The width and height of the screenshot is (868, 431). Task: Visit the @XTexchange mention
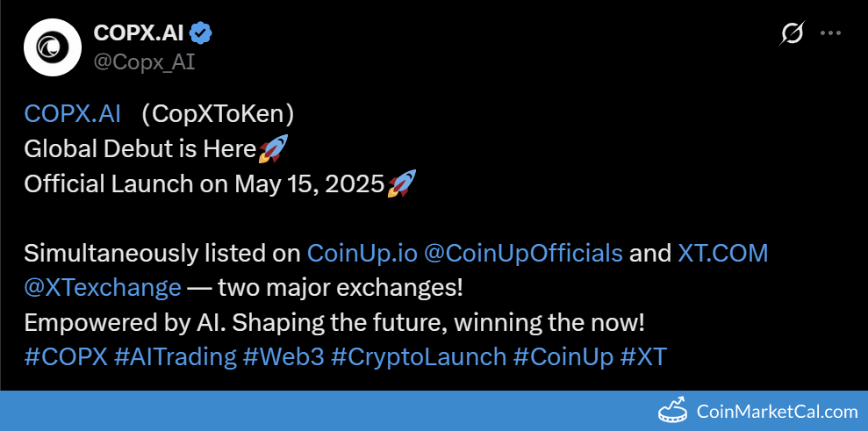click(103, 287)
